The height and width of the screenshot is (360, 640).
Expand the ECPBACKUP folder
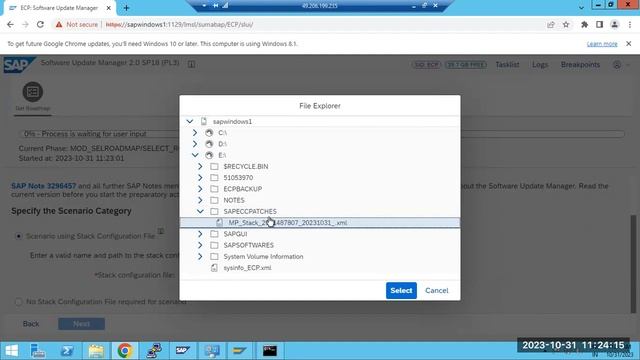click(x=200, y=189)
